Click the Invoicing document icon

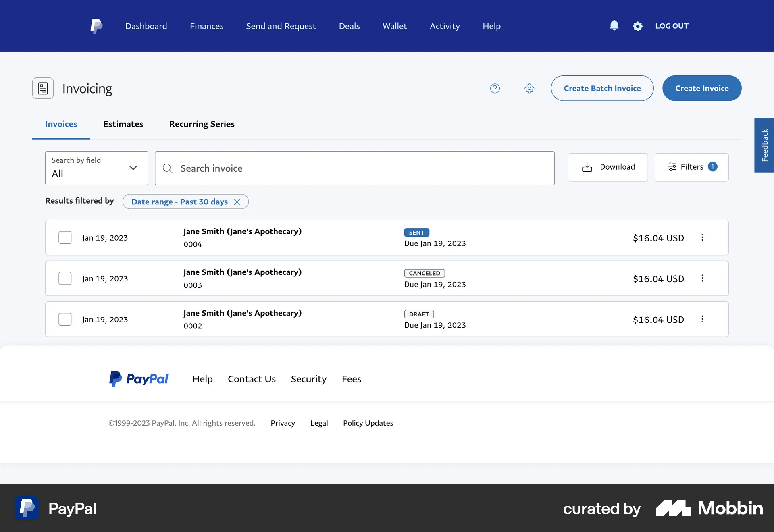(x=43, y=88)
